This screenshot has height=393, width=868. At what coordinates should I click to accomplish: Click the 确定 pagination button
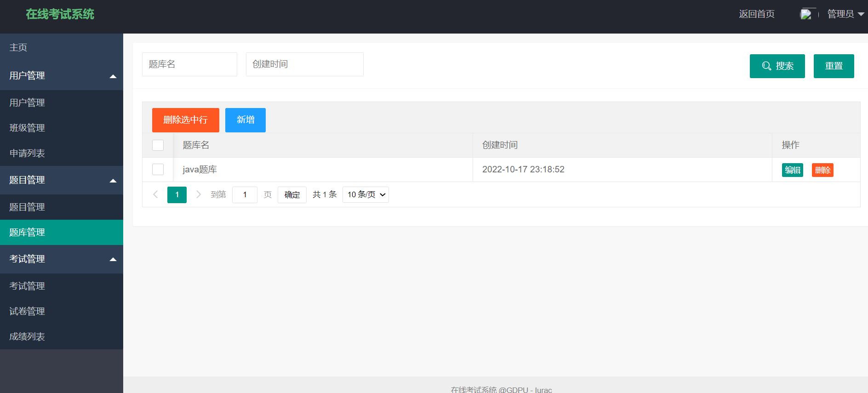click(292, 195)
